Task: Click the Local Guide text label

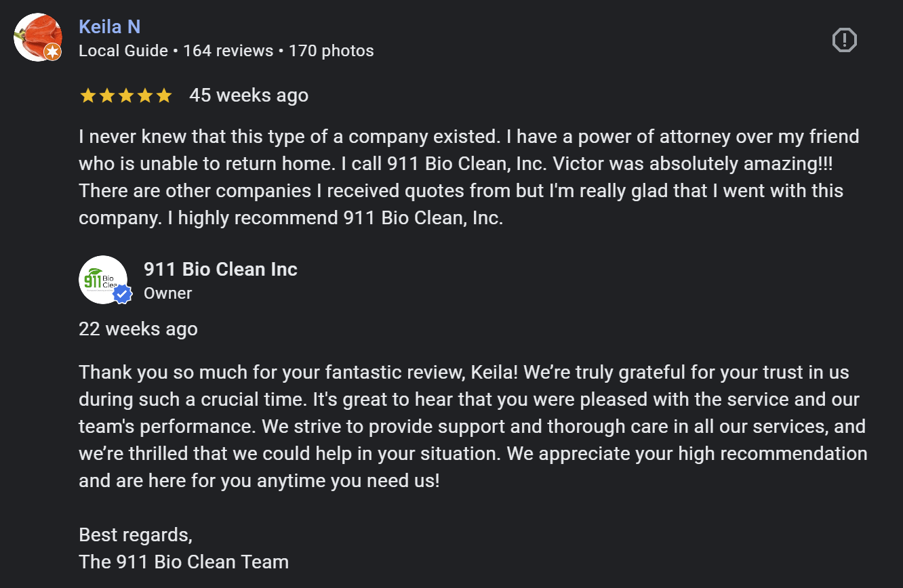Action: point(123,50)
